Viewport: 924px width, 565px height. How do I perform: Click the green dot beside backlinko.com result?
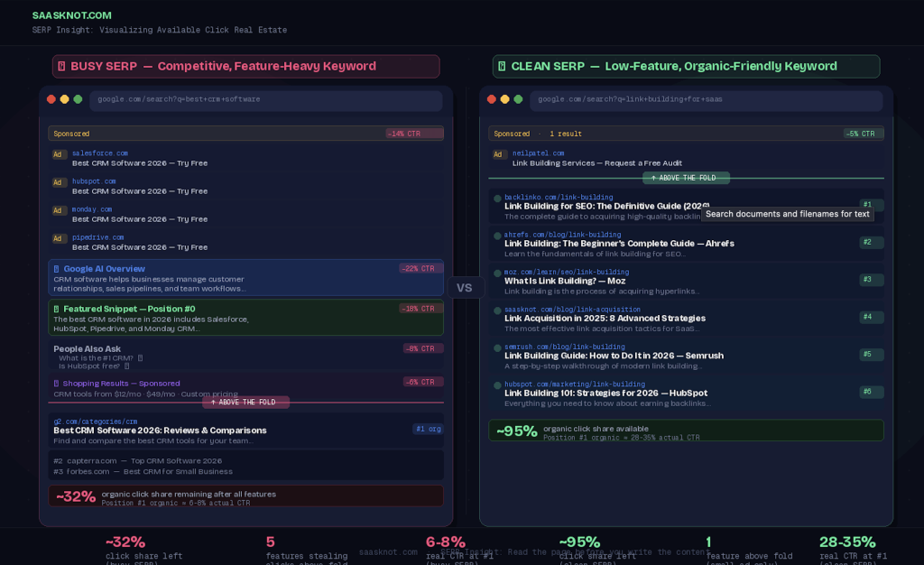point(496,199)
